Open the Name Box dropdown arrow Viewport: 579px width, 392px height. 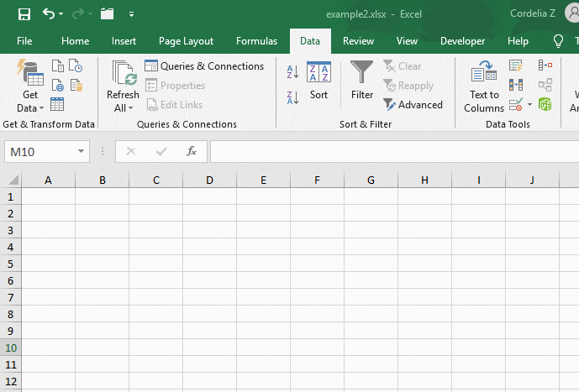[81, 151]
